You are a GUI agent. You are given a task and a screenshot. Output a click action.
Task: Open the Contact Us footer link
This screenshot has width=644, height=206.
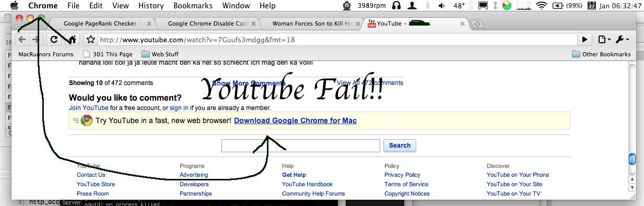pos(91,175)
